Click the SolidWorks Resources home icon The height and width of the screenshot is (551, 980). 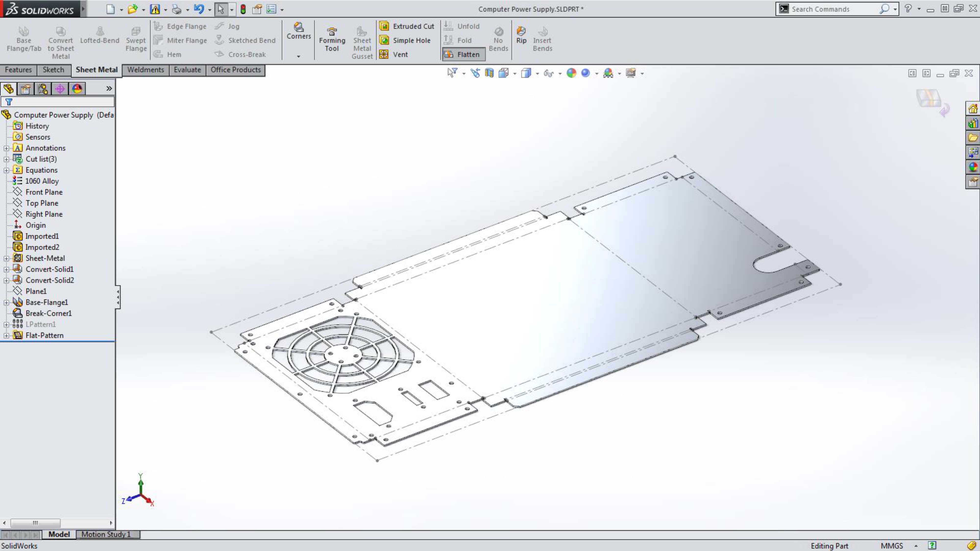click(x=973, y=109)
